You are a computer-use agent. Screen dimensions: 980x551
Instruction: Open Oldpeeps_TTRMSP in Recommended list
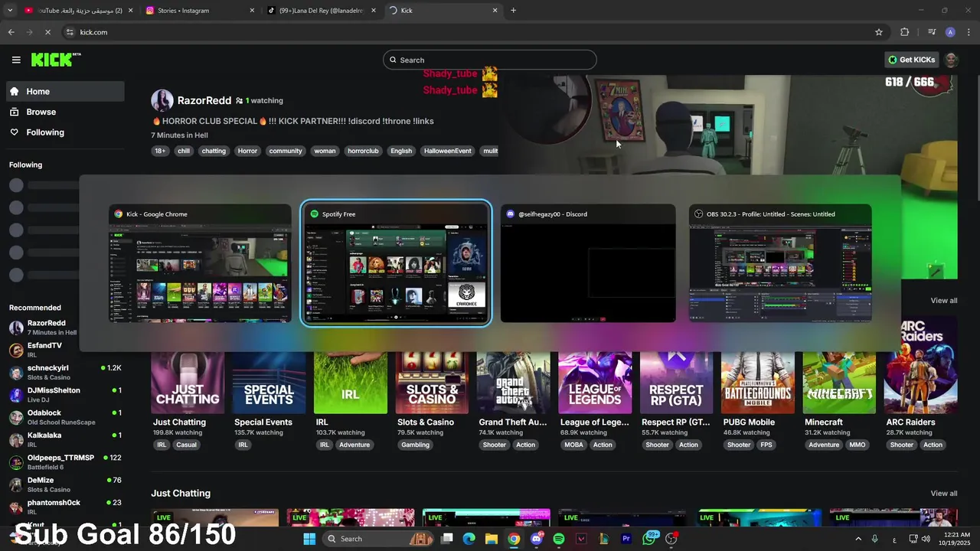[x=64, y=461]
